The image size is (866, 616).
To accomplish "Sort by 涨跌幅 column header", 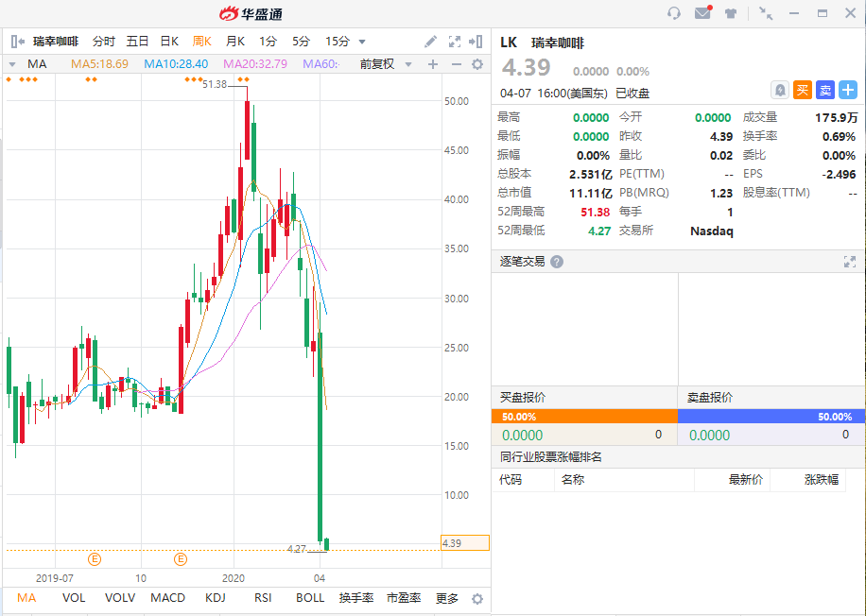I will pyautogui.click(x=822, y=480).
